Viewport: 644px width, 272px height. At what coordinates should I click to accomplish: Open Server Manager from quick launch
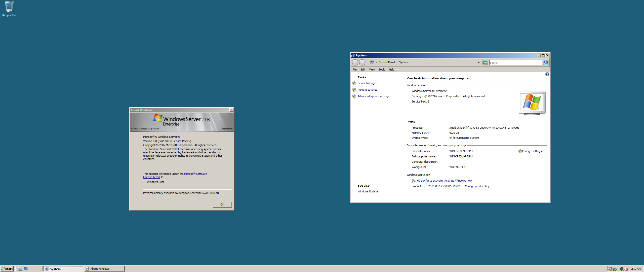coord(20,269)
